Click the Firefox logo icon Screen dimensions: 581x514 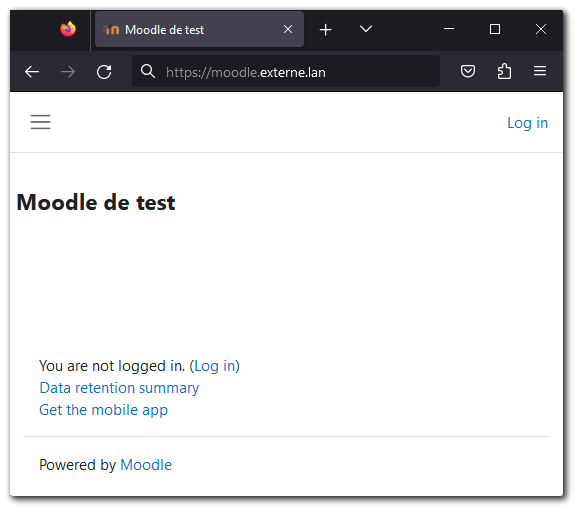coord(68,29)
